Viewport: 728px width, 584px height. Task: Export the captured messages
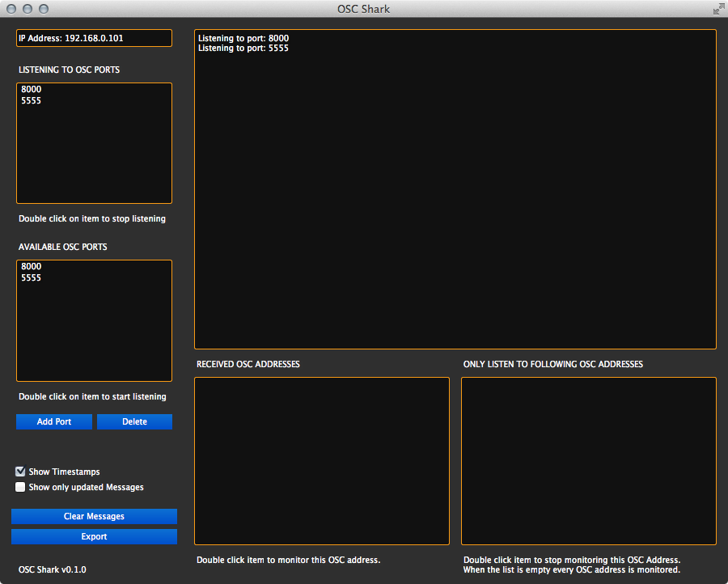pyautogui.click(x=95, y=536)
